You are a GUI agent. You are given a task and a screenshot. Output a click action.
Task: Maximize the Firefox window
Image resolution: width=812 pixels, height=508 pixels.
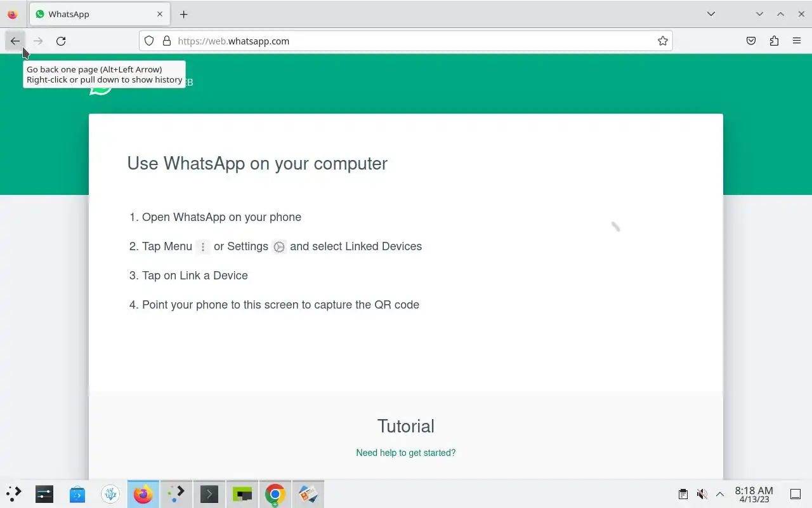[x=780, y=14]
